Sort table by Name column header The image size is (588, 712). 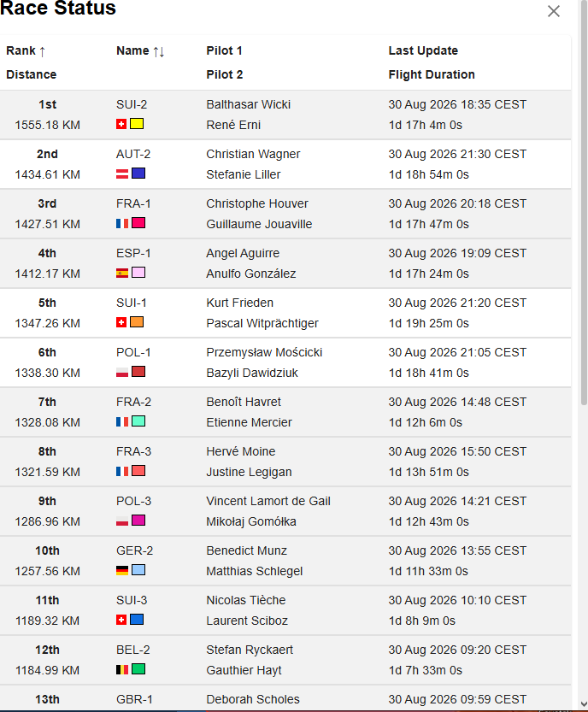tap(140, 51)
